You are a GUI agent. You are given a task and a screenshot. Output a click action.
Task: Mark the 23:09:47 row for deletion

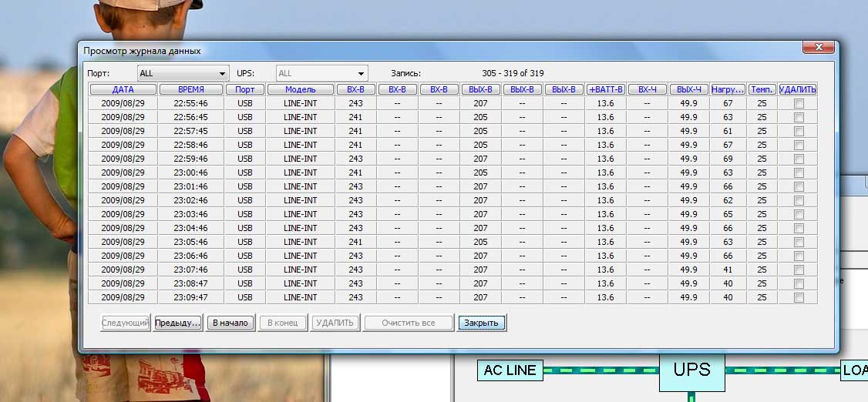click(799, 297)
